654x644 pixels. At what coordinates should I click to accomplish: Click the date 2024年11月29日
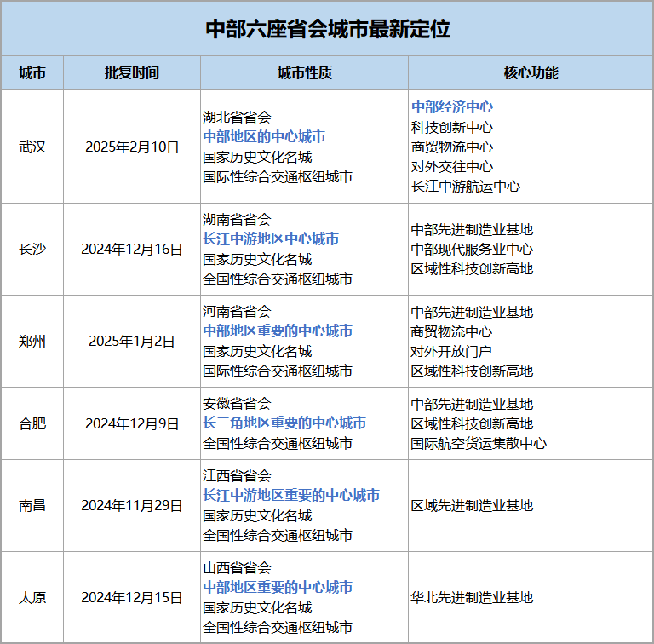132,506
